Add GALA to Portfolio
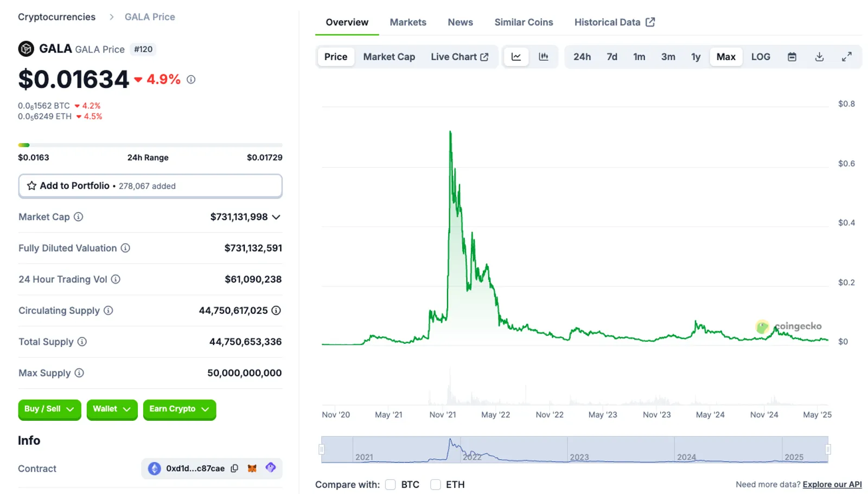Viewport: 868px width, 494px height. pyautogui.click(x=150, y=186)
